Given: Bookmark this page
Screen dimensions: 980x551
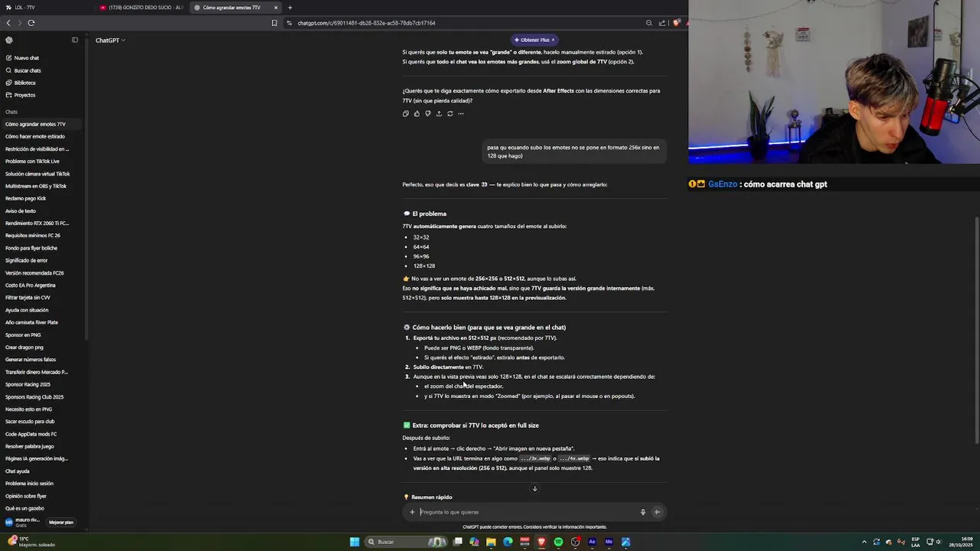Looking at the screenshot, I should click(274, 23).
